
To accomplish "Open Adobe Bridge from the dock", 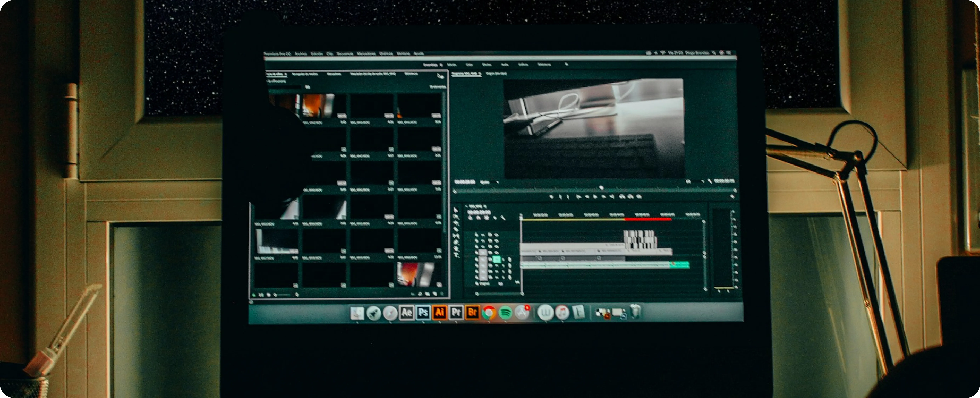I will [x=472, y=312].
